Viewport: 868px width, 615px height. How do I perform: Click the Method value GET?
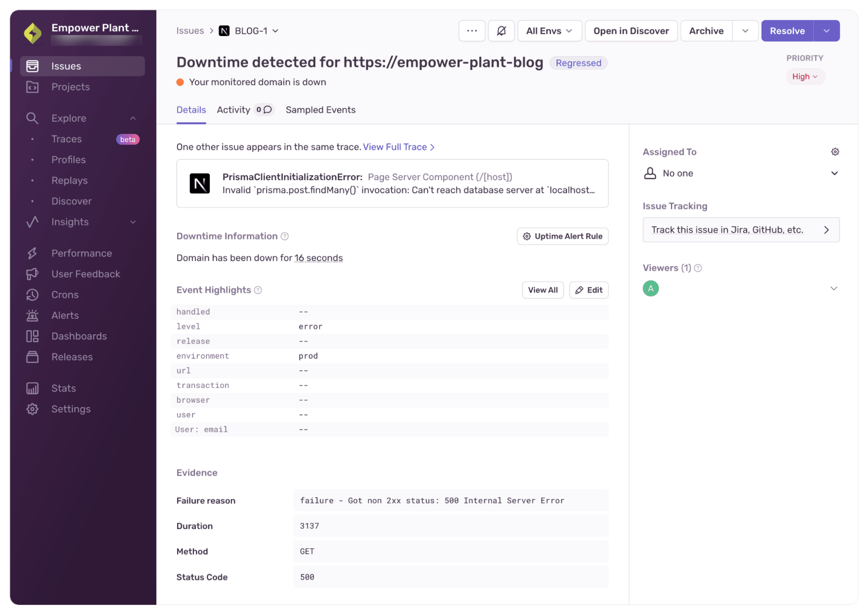(307, 551)
